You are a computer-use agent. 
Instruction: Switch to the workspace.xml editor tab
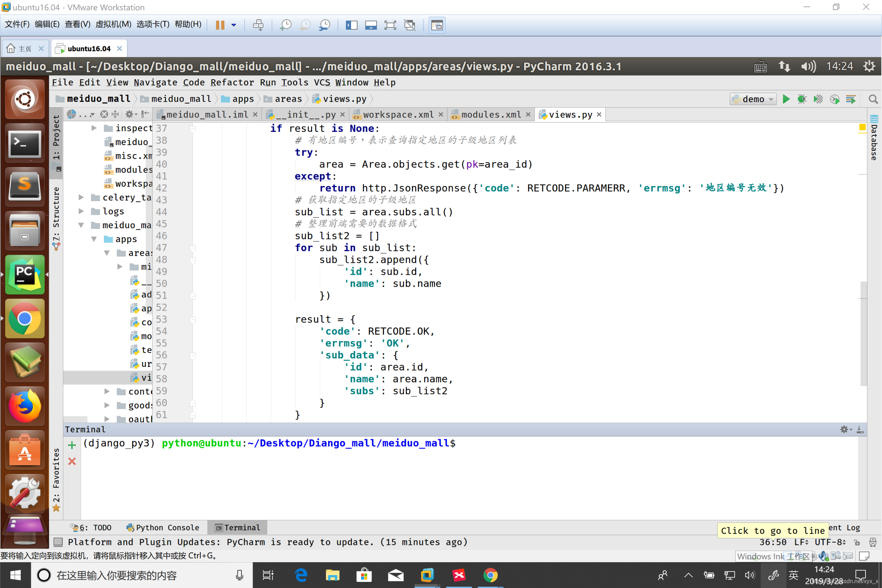[x=398, y=114]
